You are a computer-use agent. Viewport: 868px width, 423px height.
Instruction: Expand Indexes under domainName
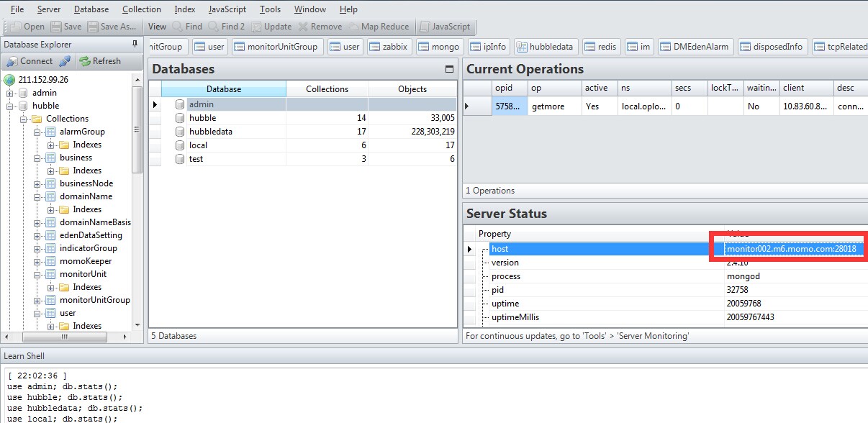click(x=50, y=209)
